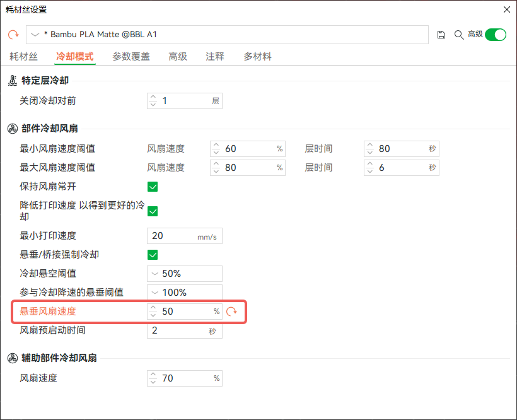Open the 参数覆盖 tab

point(131,56)
